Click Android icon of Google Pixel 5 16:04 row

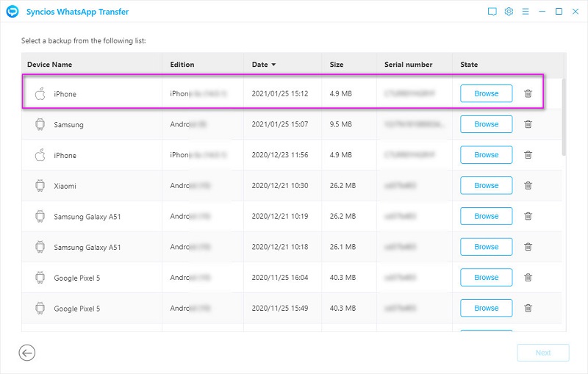click(40, 277)
